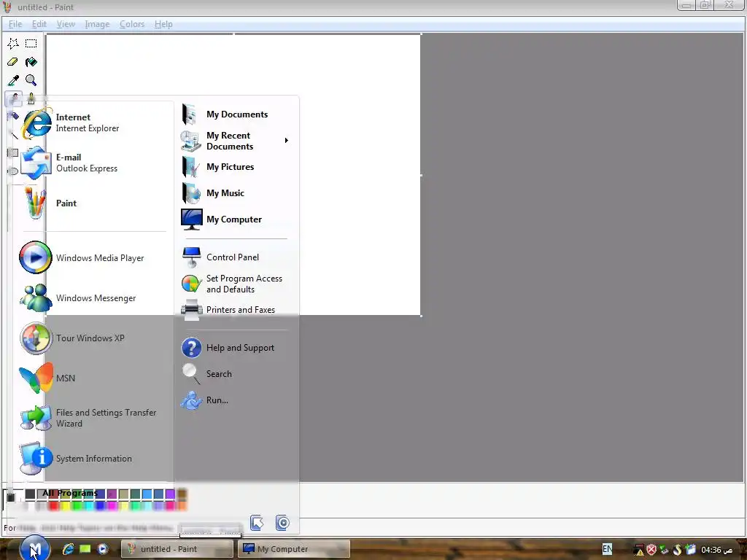Launch Media Player from Quick Launch
Image resolution: width=747 pixels, height=560 pixels.
point(102,549)
